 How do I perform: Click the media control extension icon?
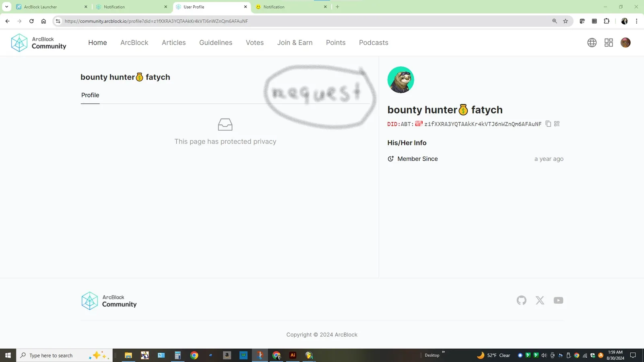pos(582,21)
